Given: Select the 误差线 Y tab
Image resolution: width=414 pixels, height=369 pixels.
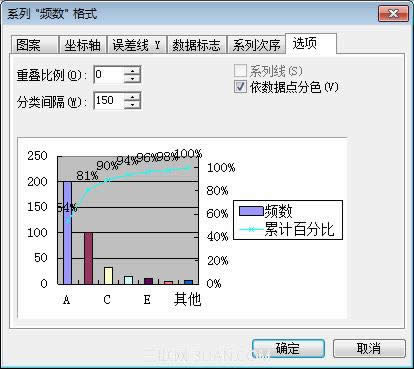Looking at the screenshot, I should pos(137,45).
